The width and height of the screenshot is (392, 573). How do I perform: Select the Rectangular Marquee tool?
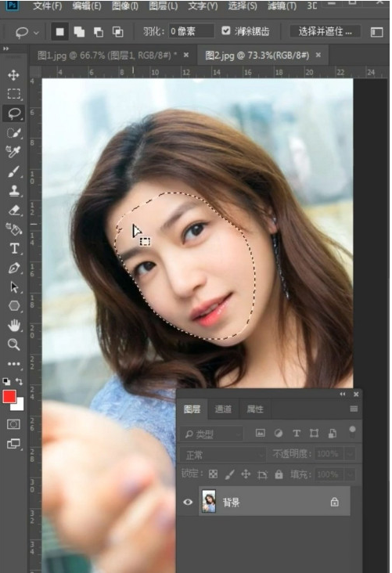[14, 94]
